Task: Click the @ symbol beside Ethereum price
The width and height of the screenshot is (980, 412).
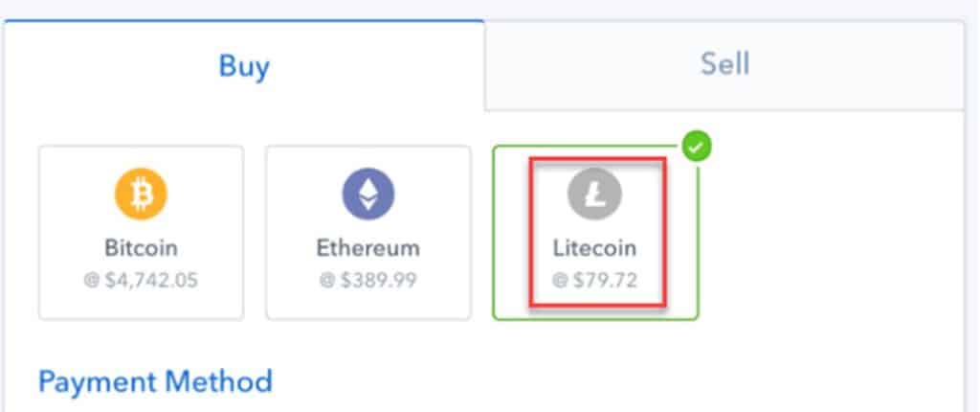Action: [x=327, y=280]
